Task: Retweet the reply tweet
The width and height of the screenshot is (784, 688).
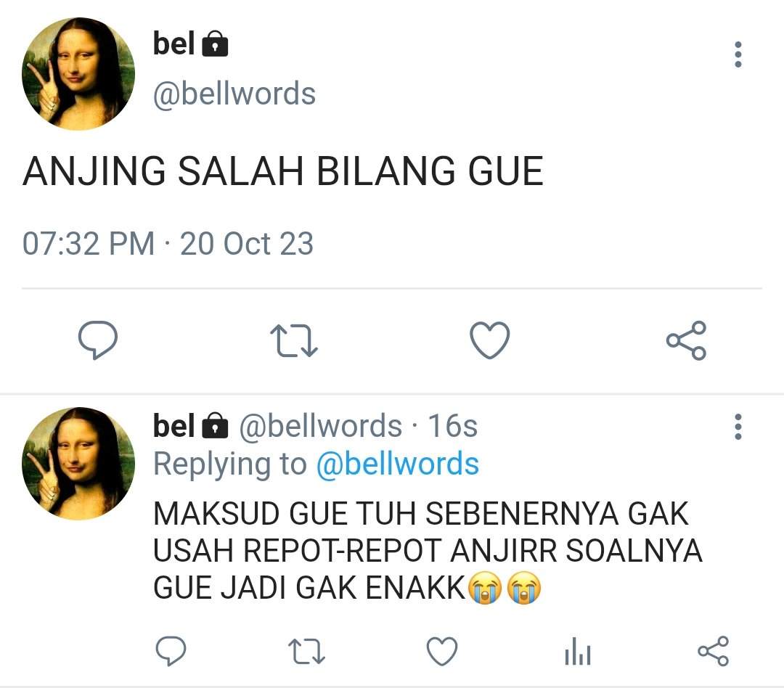Action: pos(306,652)
